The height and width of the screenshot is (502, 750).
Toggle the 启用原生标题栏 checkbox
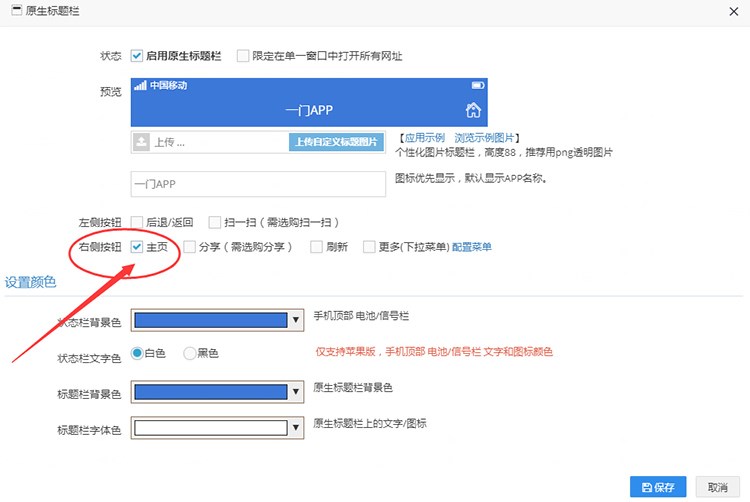pyautogui.click(x=137, y=55)
